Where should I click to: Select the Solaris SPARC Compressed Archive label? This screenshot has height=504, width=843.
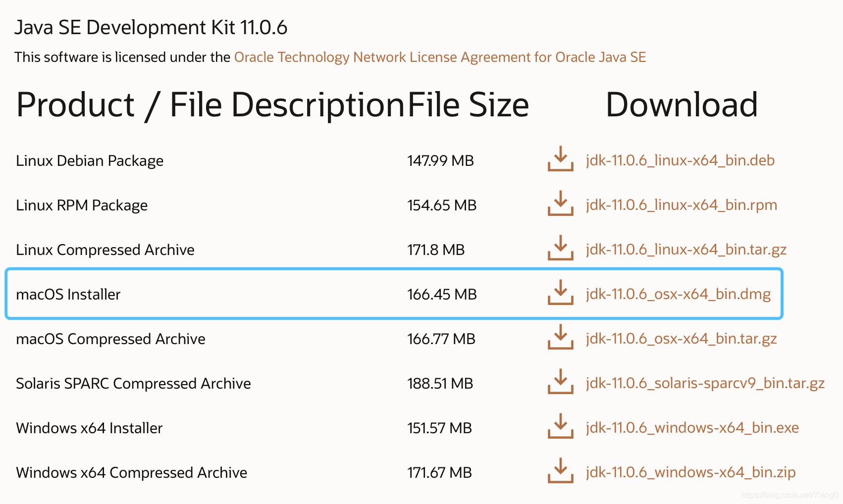[x=133, y=384]
